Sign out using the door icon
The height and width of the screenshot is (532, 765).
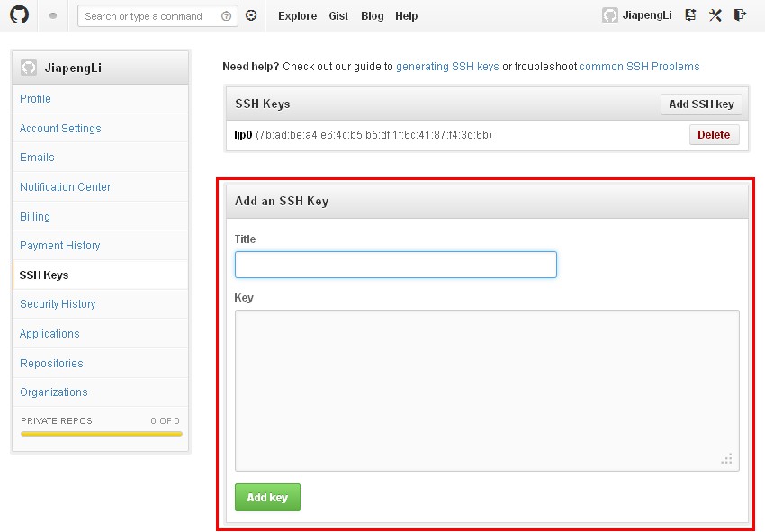click(740, 15)
